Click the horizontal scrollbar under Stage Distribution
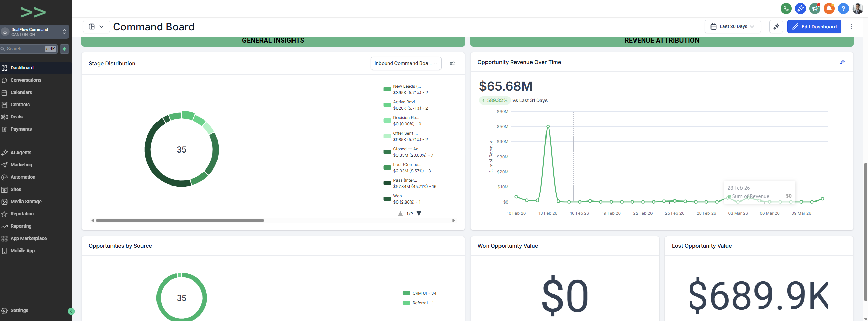The height and width of the screenshot is (321, 868). pos(180,220)
